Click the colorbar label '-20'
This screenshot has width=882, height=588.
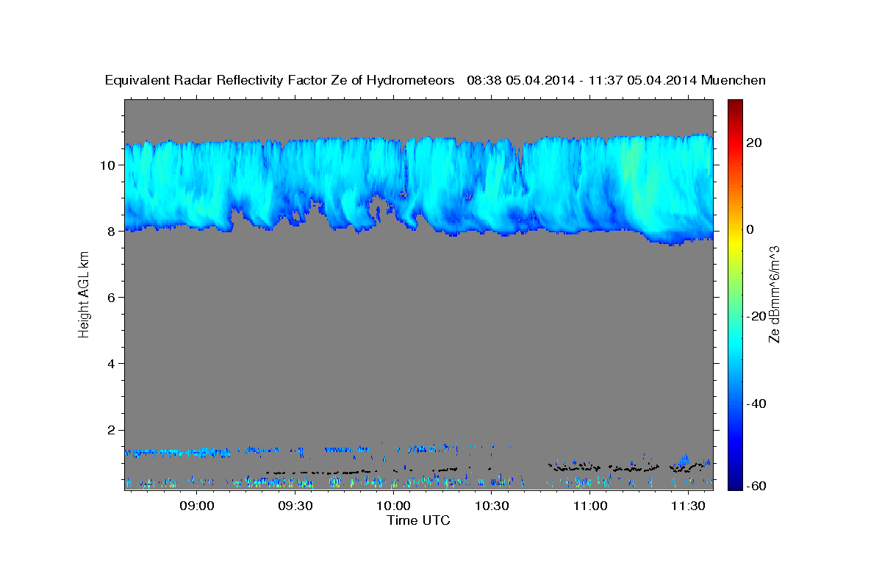[x=755, y=316]
